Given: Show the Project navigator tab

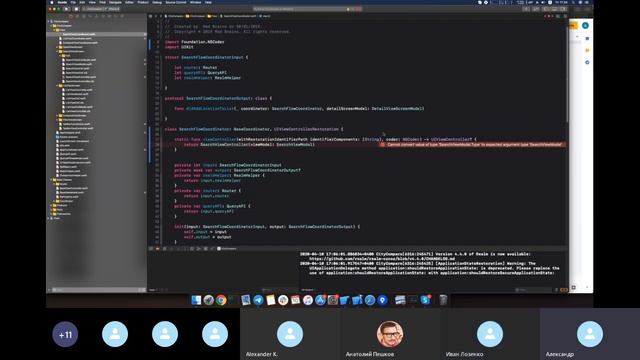Looking at the screenshot, I should 71,16.
